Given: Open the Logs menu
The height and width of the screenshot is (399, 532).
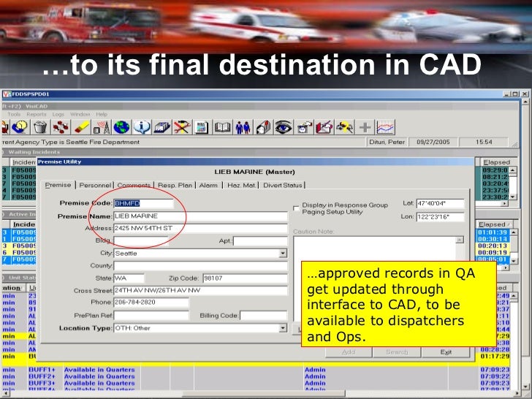Looking at the screenshot, I should [x=58, y=114].
